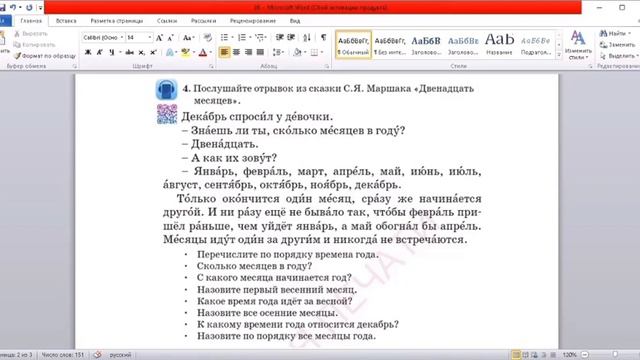Screen dimensions: 640x360
Task: Apply yellow highlight marker
Action: 186,52
